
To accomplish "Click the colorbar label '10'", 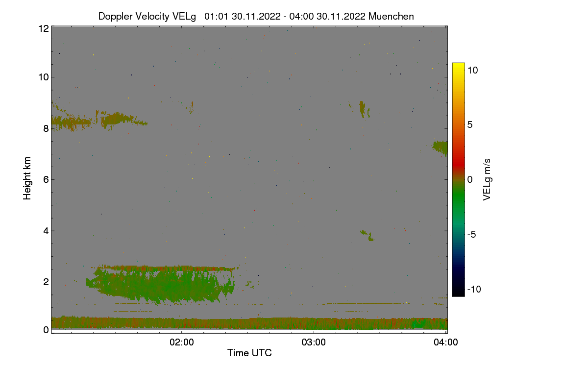I will (472, 70).
